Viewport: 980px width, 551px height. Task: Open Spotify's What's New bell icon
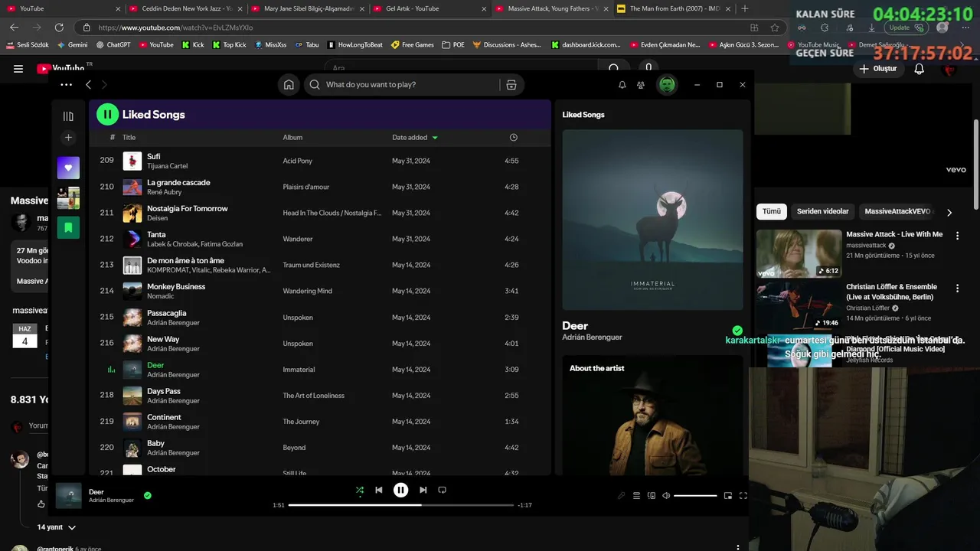click(622, 85)
